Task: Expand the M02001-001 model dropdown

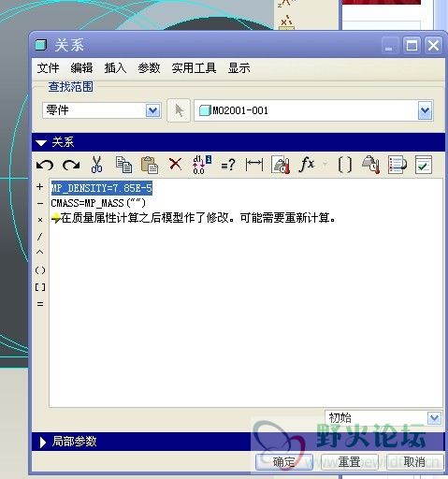Action: (426, 110)
